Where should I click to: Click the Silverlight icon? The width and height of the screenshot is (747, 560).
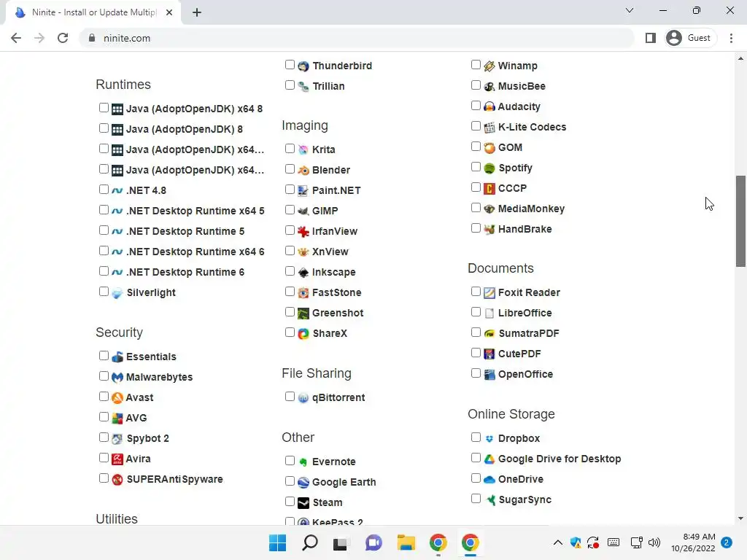pyautogui.click(x=117, y=293)
